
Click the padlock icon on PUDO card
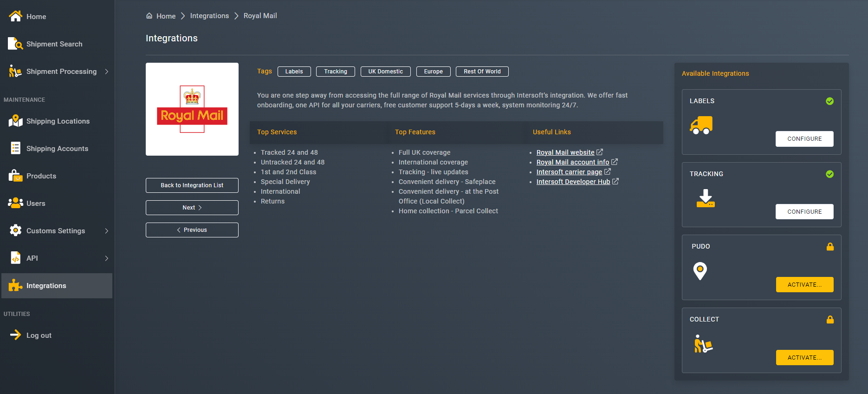(830, 247)
